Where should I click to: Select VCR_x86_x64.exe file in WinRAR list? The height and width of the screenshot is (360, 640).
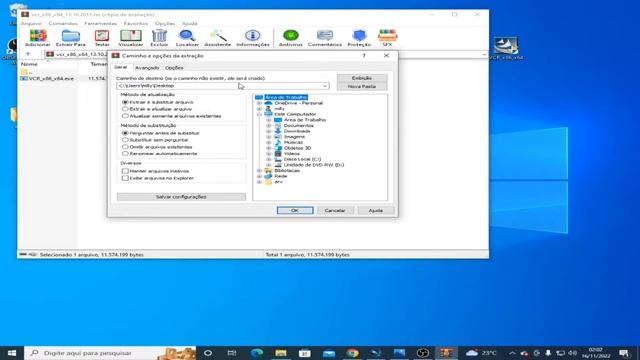point(47,78)
